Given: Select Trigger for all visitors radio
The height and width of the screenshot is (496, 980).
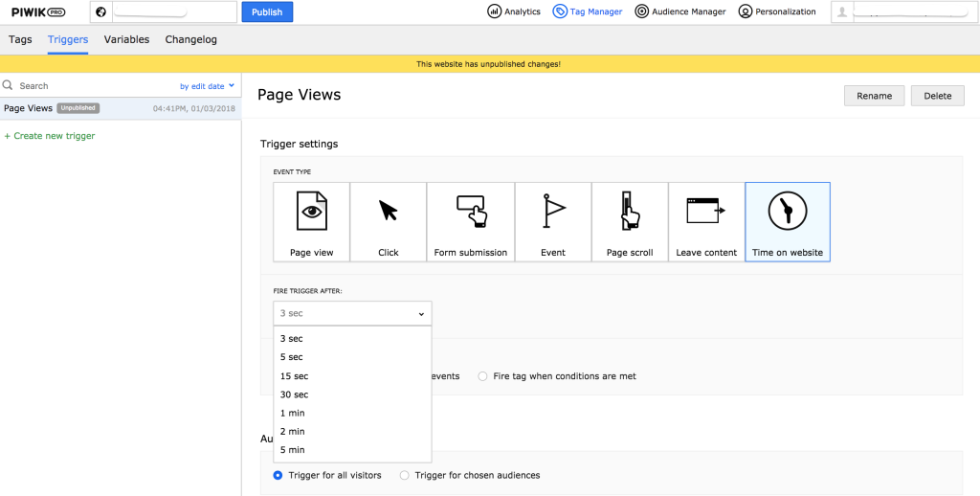Looking at the screenshot, I should 278,475.
